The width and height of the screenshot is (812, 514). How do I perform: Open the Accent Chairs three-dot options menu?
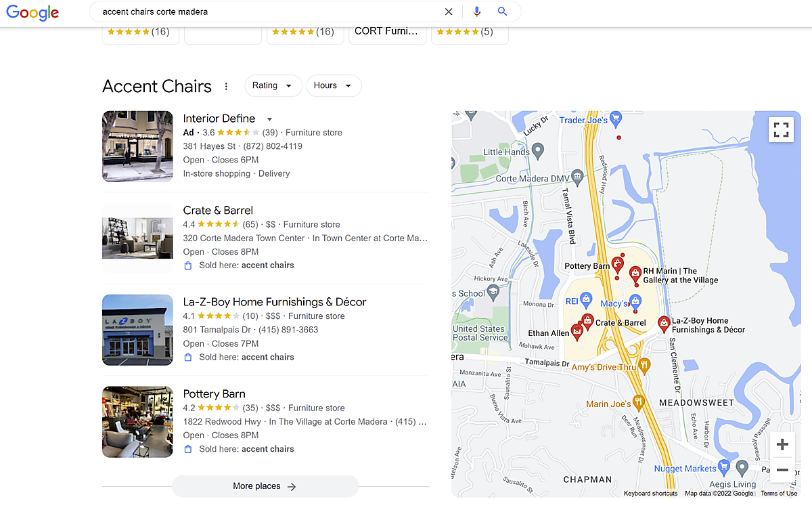pos(226,87)
